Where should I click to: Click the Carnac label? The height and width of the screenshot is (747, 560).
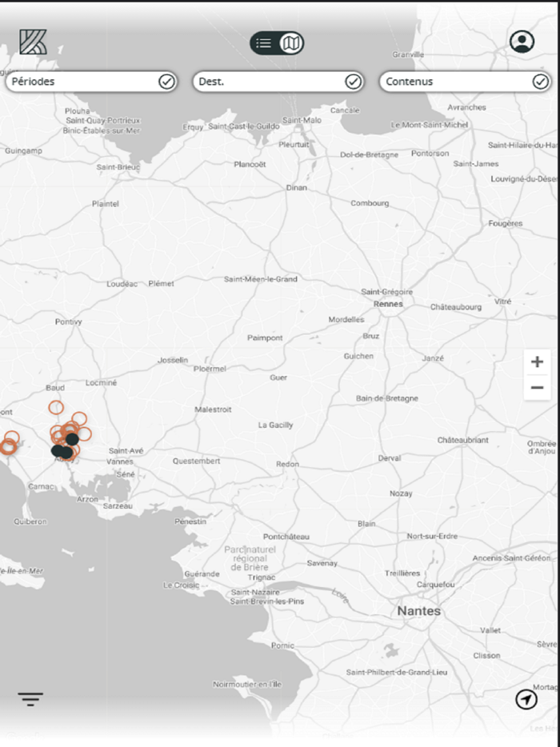[x=41, y=487]
